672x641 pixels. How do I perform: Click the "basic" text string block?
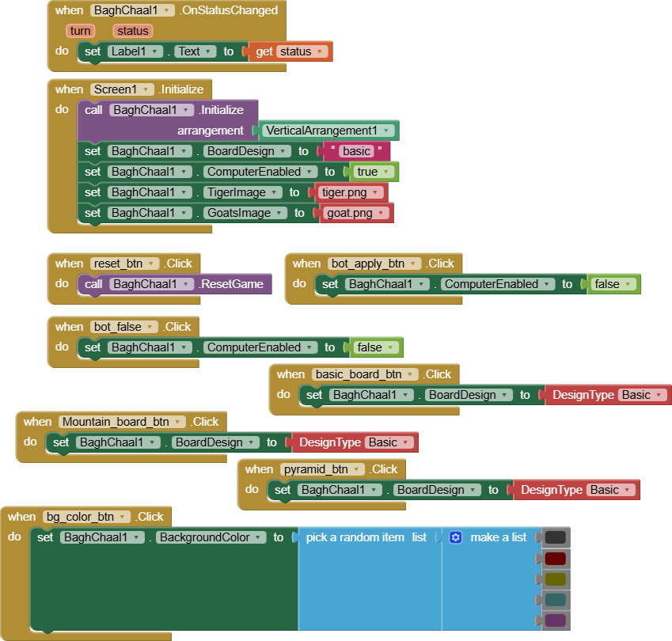[356, 151]
